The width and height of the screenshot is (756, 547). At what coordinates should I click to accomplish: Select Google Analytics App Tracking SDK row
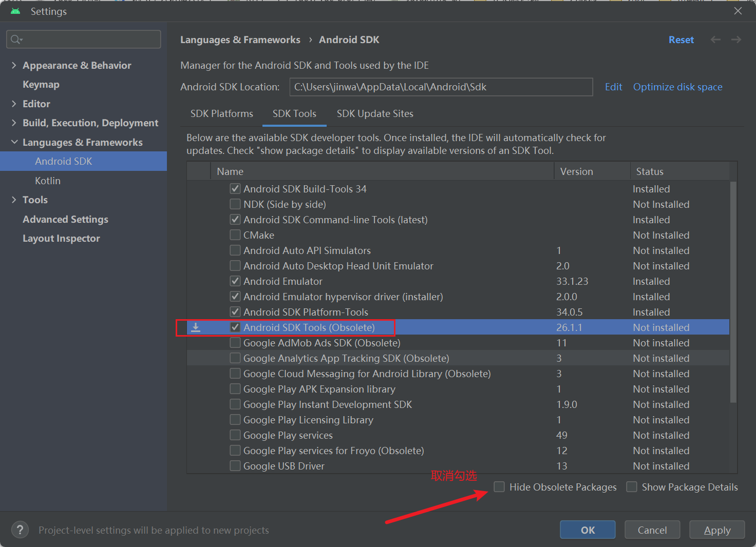[458, 358]
